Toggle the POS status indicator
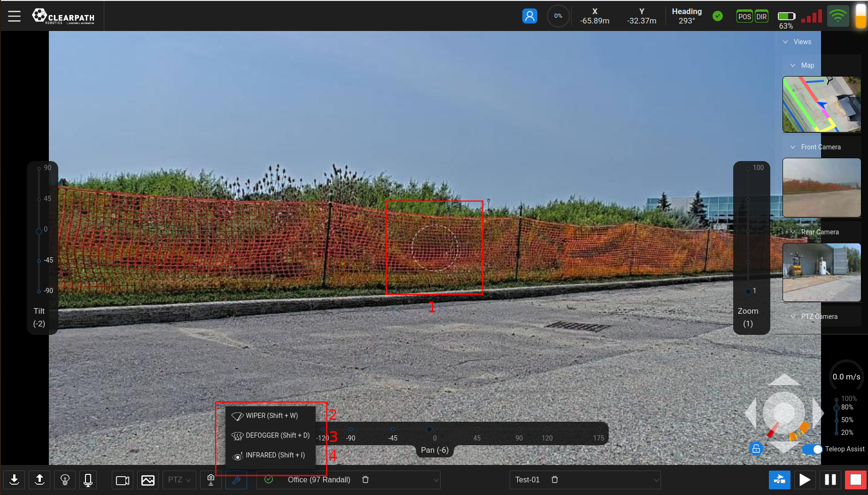Image resolution: width=868 pixels, height=495 pixels. coord(744,17)
